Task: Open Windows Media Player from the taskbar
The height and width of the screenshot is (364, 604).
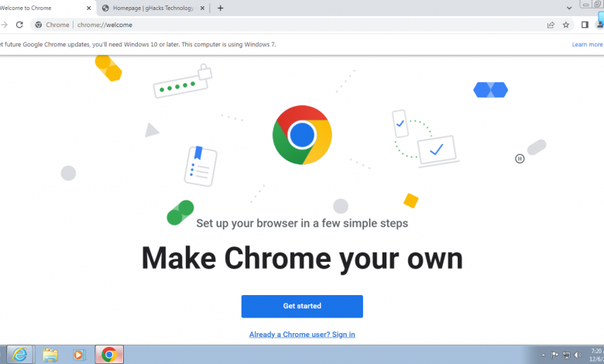Action: (x=79, y=355)
